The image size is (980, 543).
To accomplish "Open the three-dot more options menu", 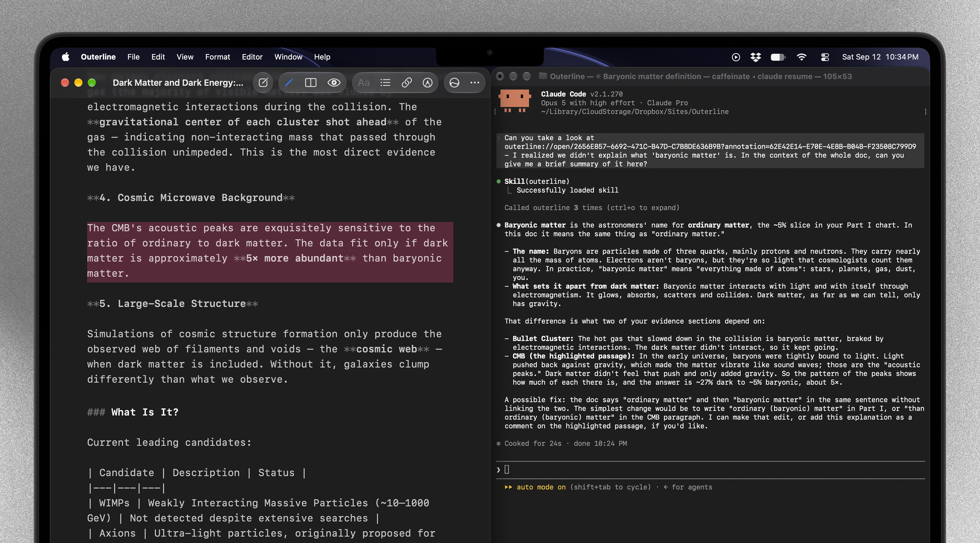I will (x=475, y=83).
